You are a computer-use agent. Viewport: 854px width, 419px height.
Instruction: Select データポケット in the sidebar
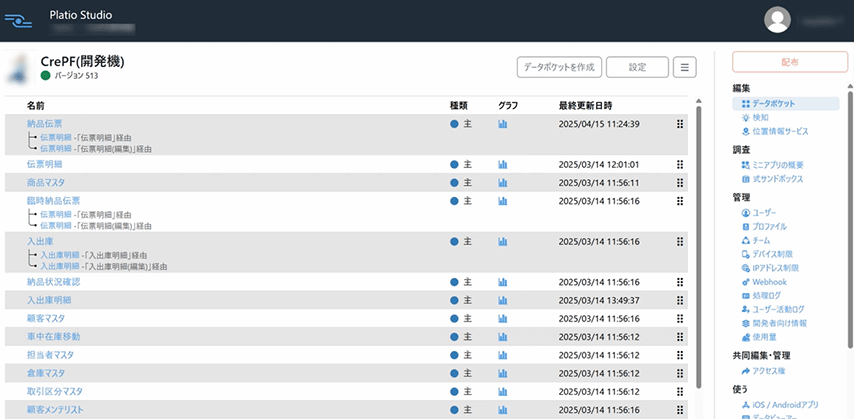click(774, 103)
